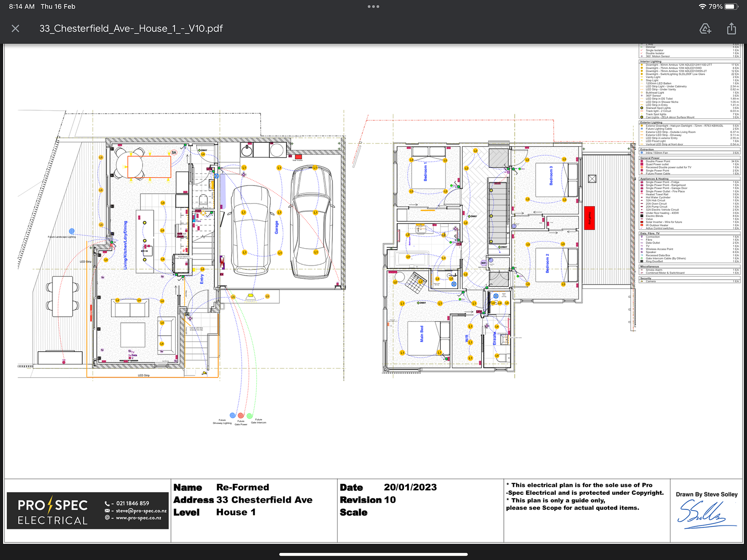Tap the iPad home indicator bar

(x=373, y=554)
